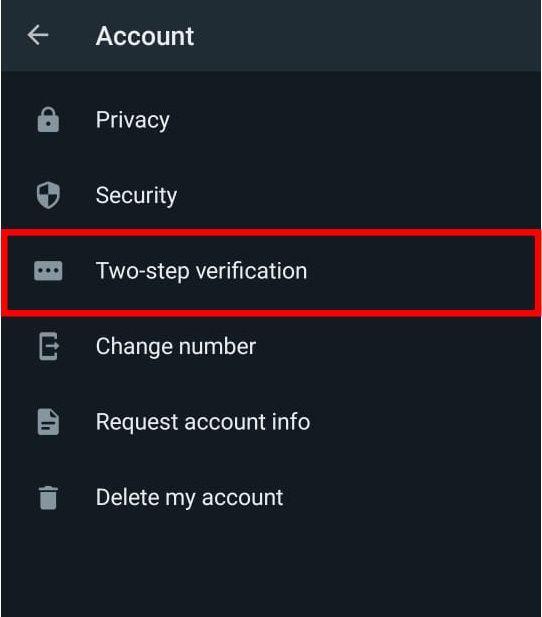Open Two-step verification
This screenshot has width=542, height=617.
point(271,271)
